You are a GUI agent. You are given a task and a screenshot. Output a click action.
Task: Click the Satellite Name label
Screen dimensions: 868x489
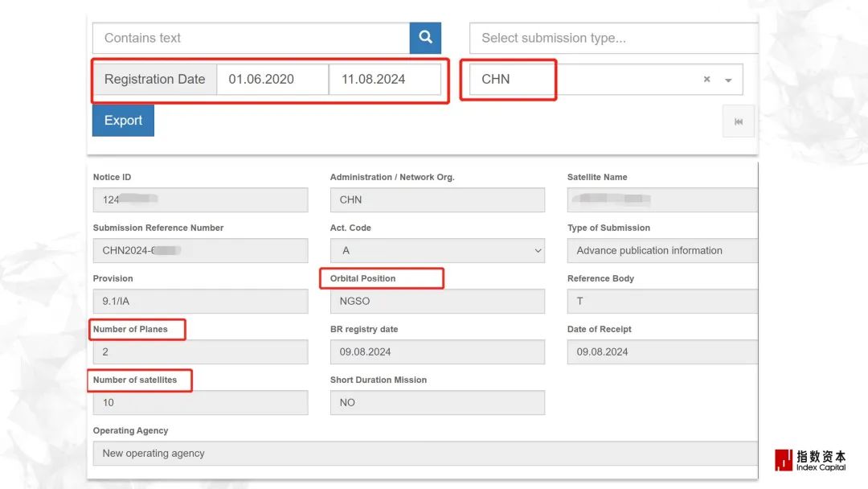(597, 177)
